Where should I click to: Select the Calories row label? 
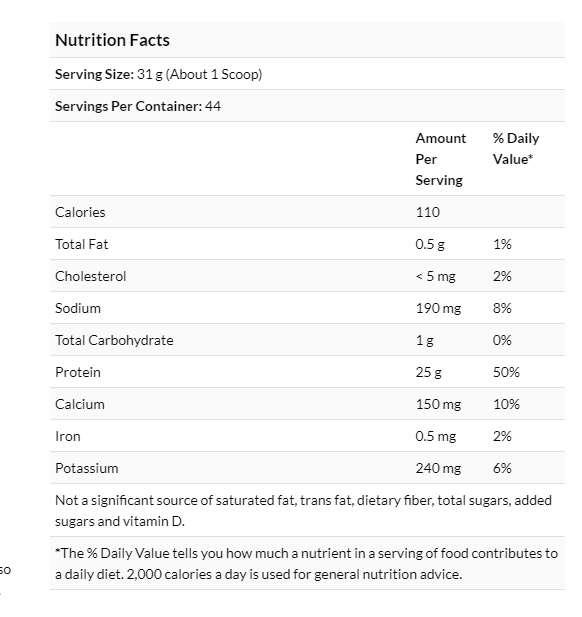click(x=80, y=212)
